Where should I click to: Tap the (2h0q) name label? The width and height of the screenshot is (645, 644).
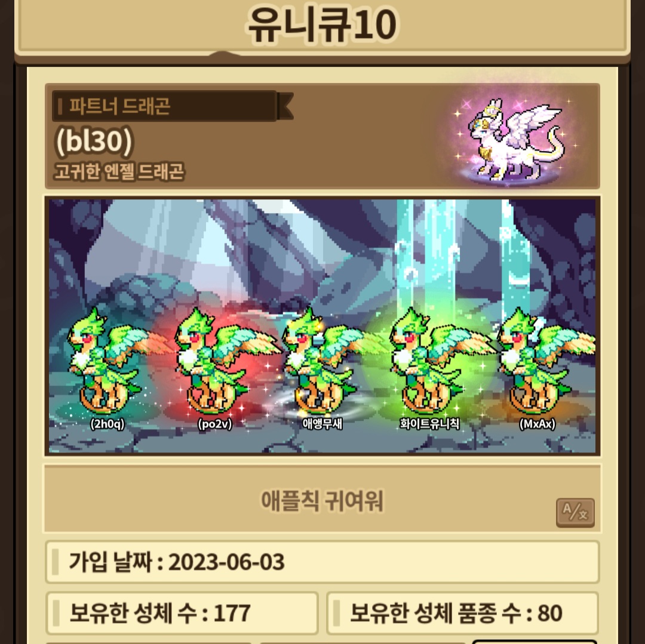point(107,424)
